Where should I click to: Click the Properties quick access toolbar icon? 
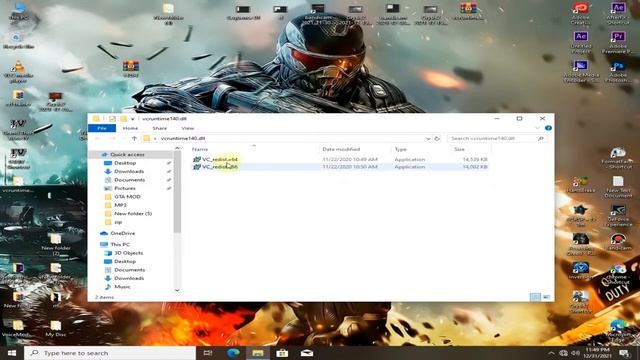point(112,118)
